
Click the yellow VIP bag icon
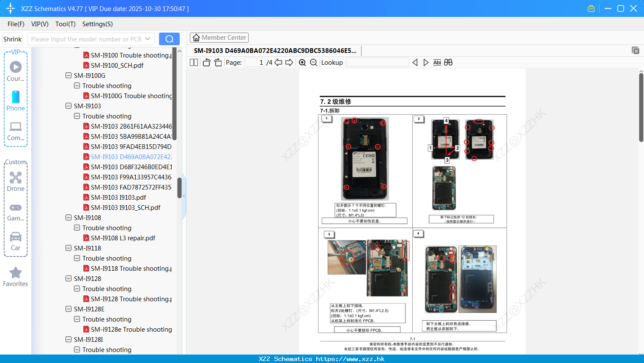(x=591, y=8)
